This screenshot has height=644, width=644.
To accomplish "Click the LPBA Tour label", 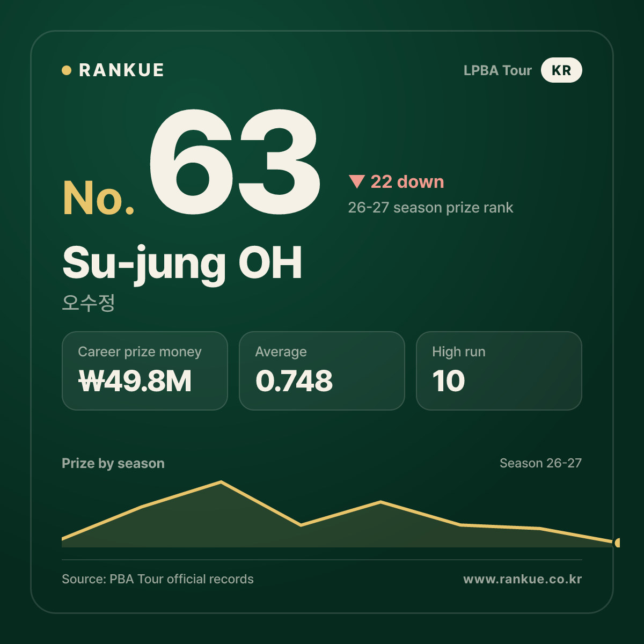I will 497,70.
